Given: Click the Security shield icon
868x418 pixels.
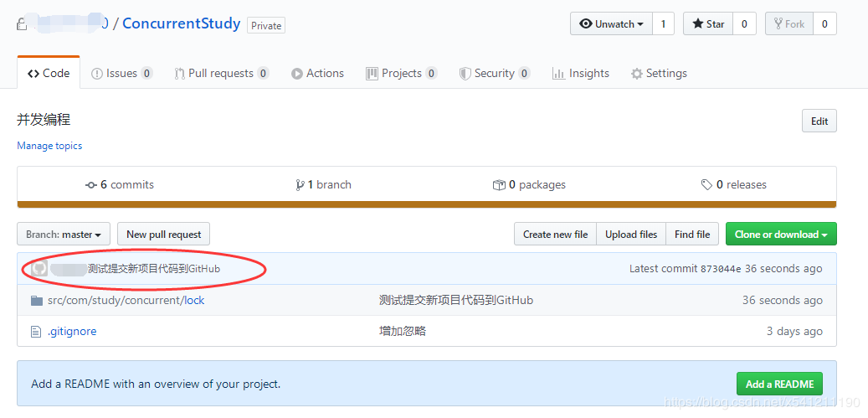Looking at the screenshot, I should (465, 74).
